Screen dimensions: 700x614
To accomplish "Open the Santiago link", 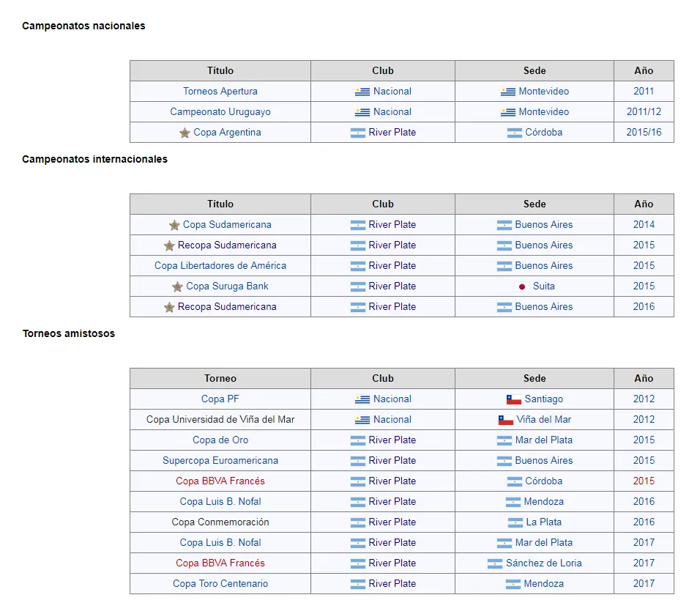I will pos(544,399).
